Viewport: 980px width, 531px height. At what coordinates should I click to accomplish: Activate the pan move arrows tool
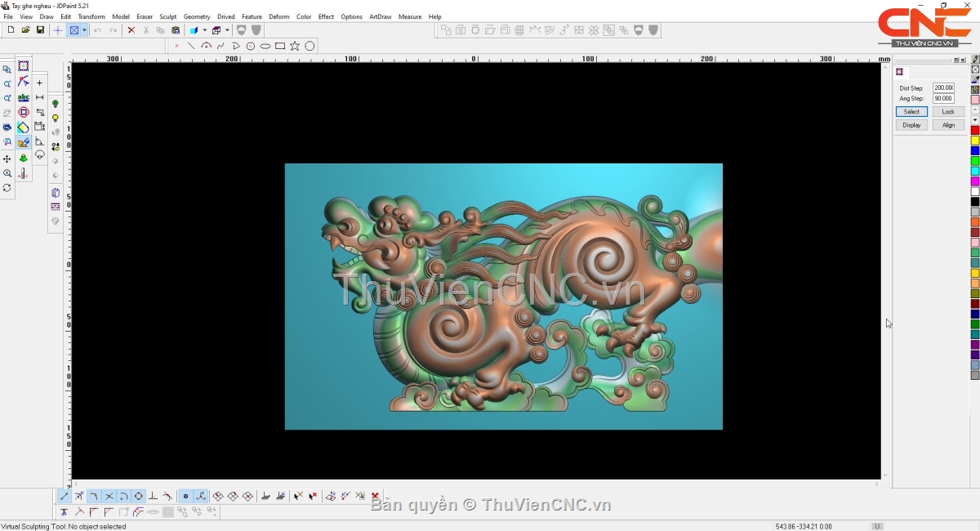point(7,158)
